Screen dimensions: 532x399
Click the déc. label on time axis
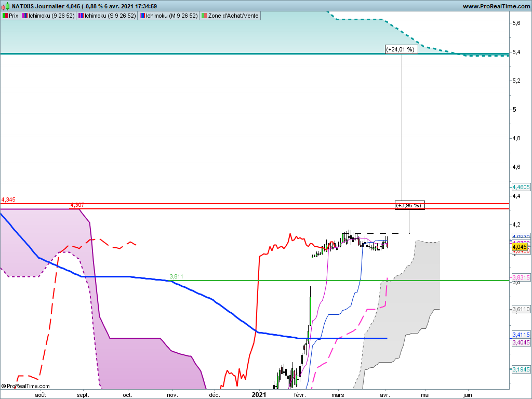tap(215, 395)
